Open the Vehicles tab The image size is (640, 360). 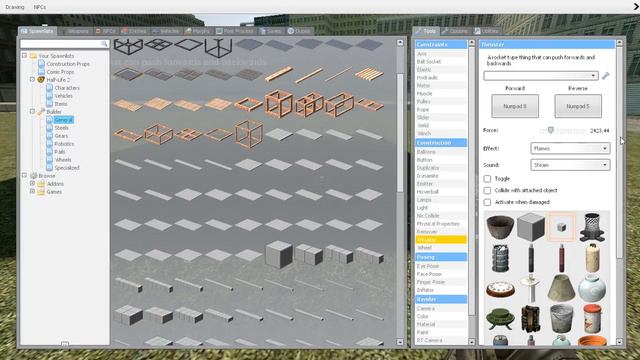pyautogui.click(x=166, y=31)
